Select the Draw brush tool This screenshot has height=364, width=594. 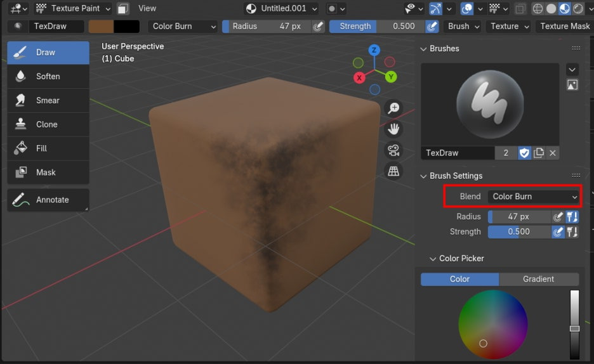(48, 52)
